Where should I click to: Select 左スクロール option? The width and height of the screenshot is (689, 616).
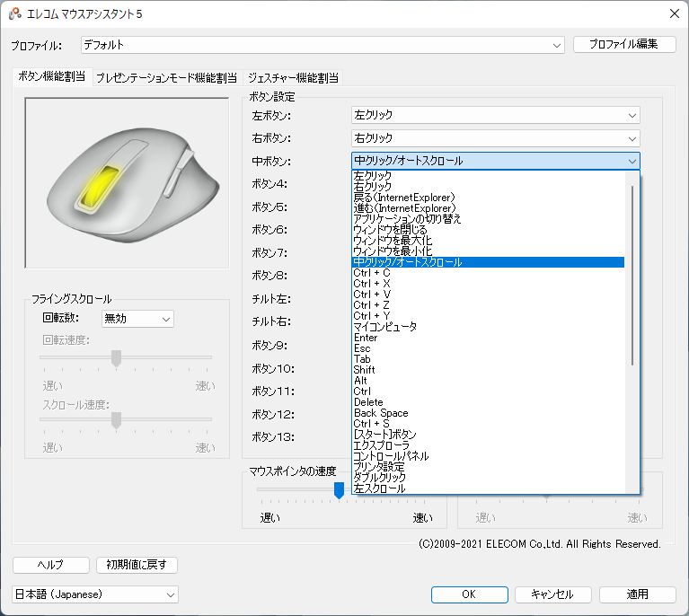(488, 488)
